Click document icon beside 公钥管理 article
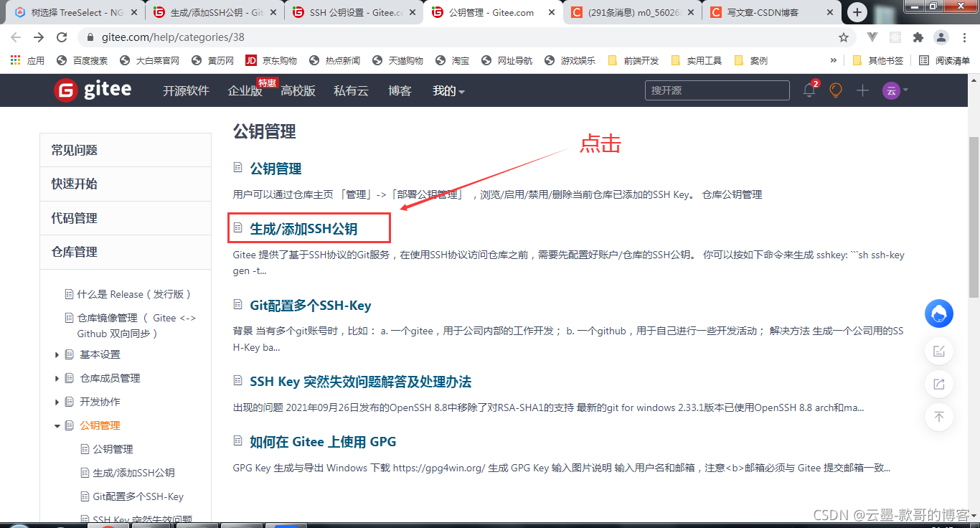 pyautogui.click(x=238, y=168)
